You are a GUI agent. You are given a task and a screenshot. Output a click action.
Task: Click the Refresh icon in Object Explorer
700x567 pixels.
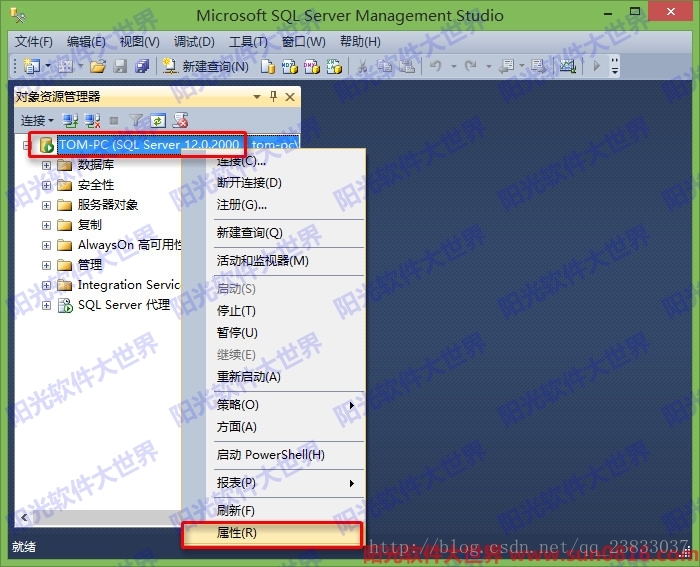click(158, 121)
